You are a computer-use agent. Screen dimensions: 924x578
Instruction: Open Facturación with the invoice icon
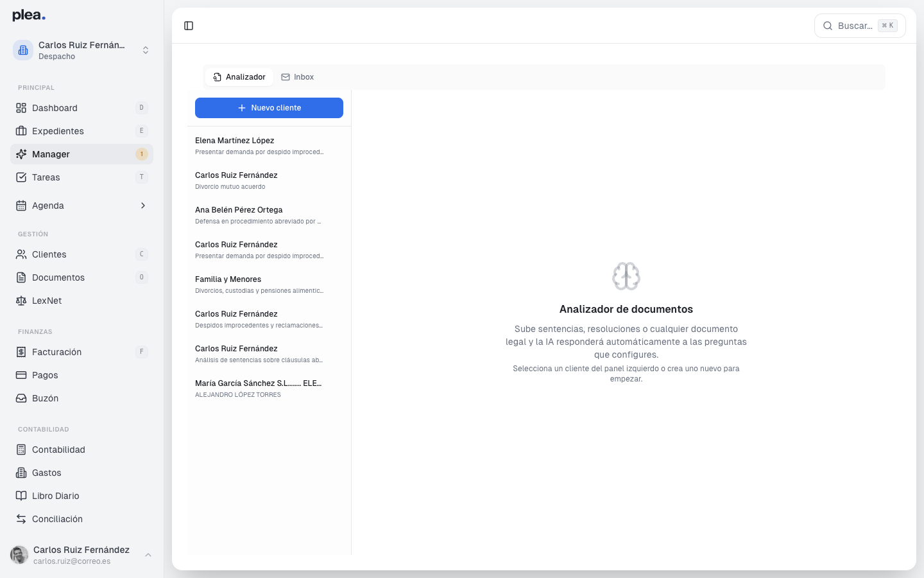point(21,352)
